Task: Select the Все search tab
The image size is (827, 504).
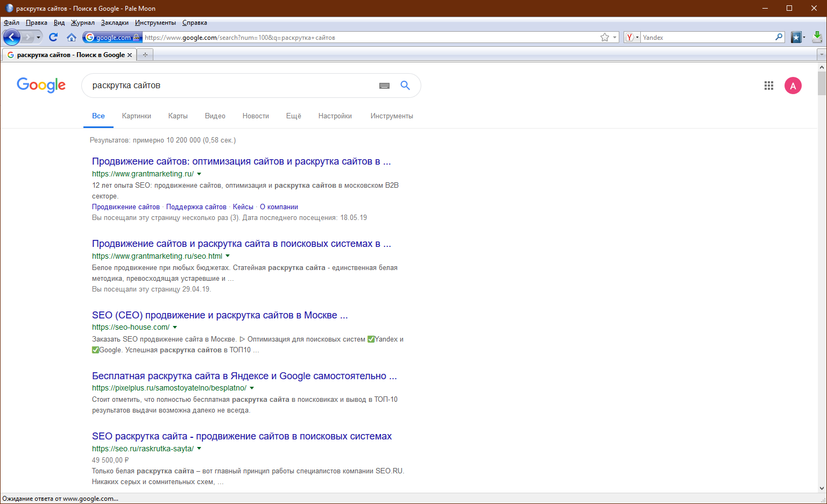Action: (98, 116)
